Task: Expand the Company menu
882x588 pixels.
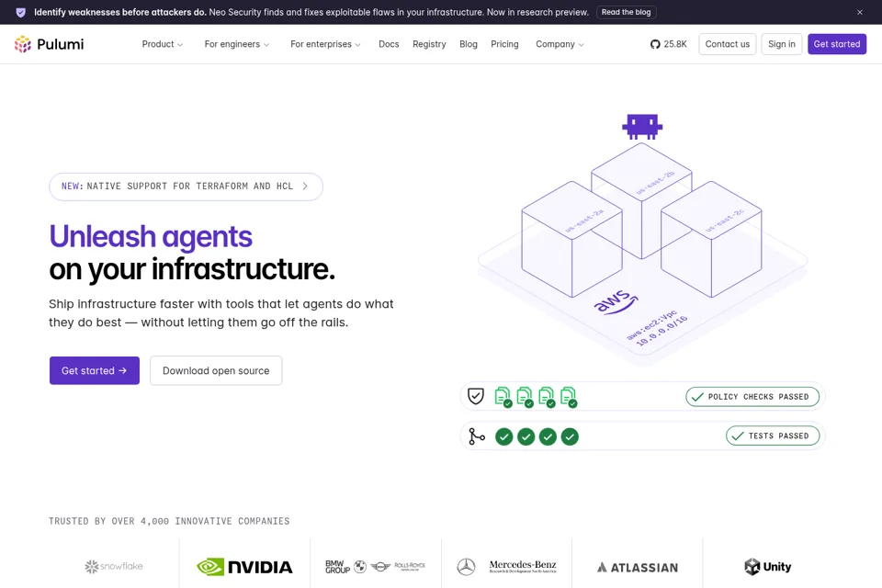Action: [560, 44]
